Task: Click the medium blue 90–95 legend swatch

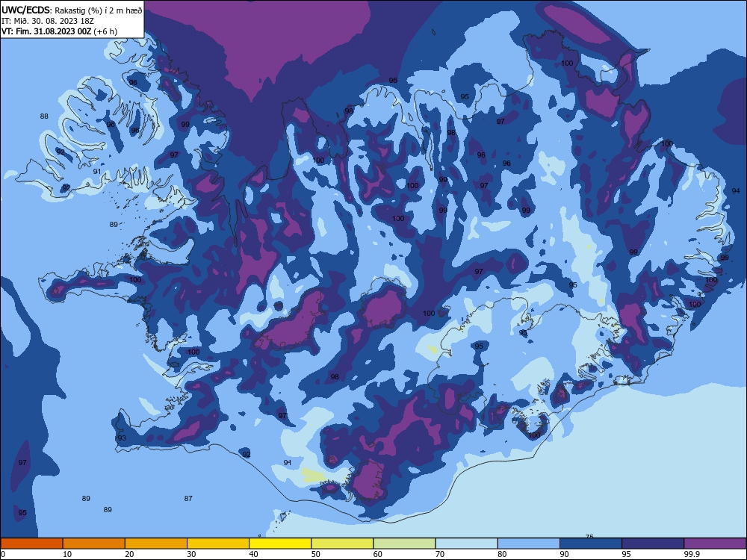Action: (591, 544)
